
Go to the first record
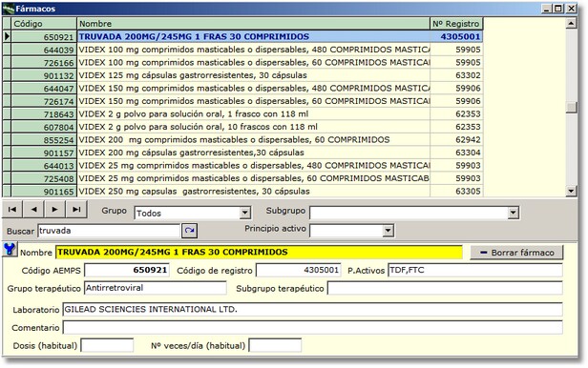point(12,210)
